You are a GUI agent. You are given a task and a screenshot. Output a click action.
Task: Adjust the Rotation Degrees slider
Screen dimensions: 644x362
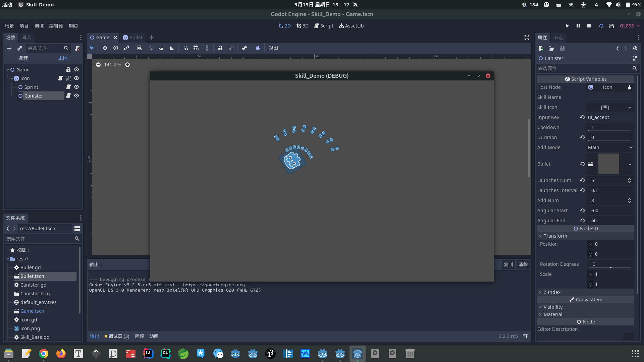coord(610,267)
